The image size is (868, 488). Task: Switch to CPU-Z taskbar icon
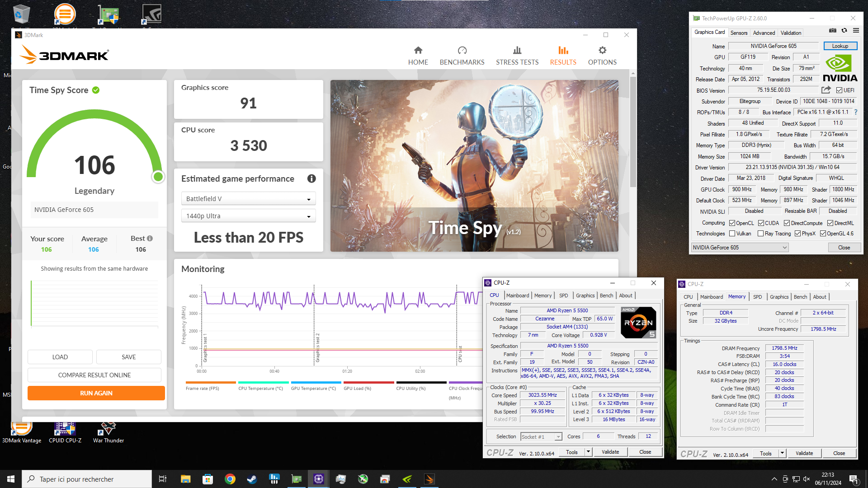click(x=319, y=479)
